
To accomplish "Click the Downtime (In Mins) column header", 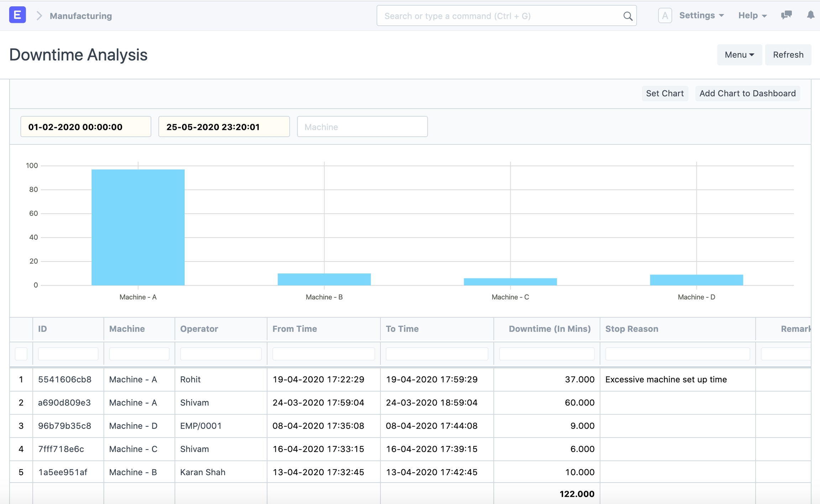I will coord(549,329).
